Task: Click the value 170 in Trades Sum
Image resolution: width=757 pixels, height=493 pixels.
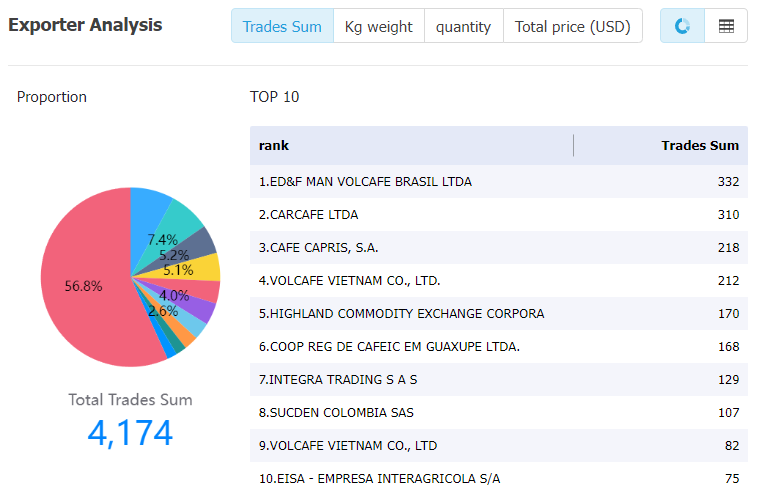Action: (x=728, y=313)
